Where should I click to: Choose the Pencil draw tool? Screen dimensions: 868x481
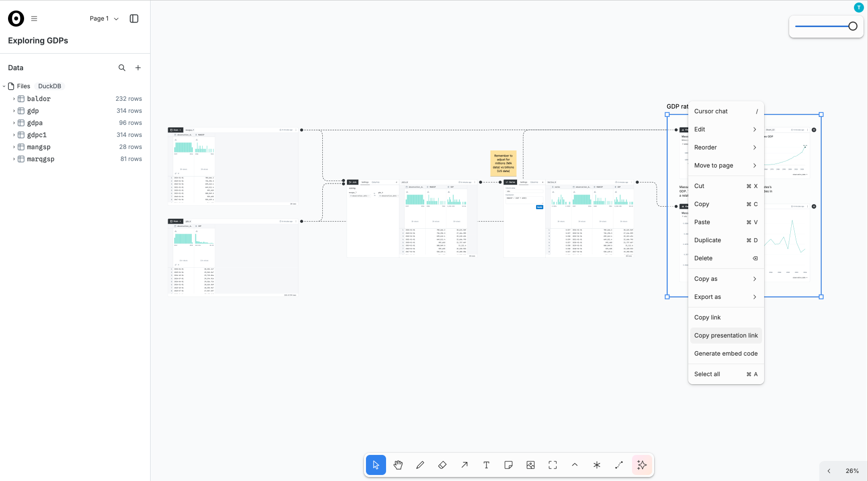(x=420, y=465)
